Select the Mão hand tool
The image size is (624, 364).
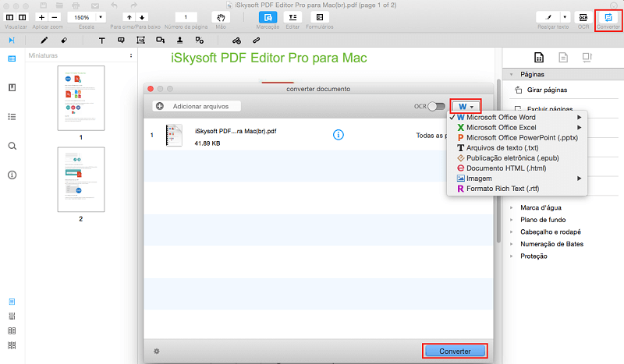click(x=221, y=17)
